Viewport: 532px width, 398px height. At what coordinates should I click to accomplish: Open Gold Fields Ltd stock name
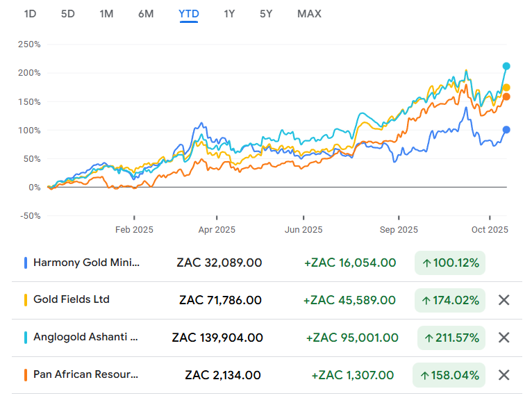pos(72,300)
